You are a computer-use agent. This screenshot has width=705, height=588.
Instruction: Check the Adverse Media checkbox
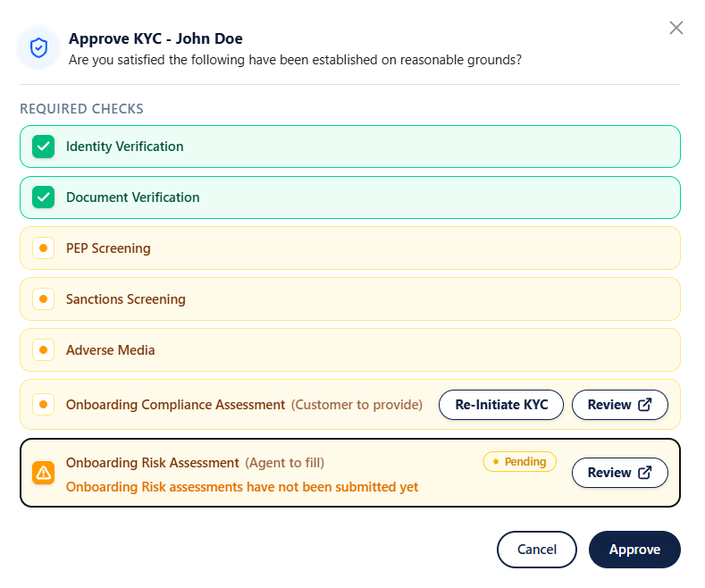tap(44, 349)
